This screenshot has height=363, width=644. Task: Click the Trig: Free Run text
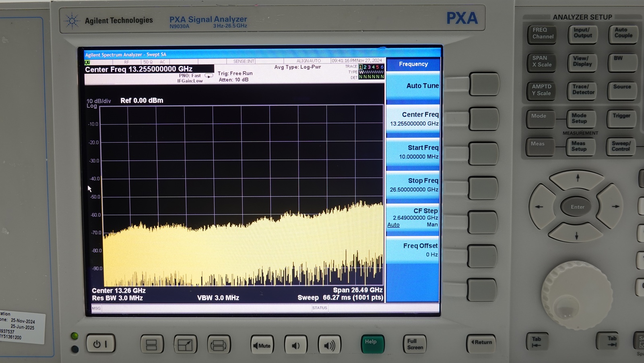[235, 73]
